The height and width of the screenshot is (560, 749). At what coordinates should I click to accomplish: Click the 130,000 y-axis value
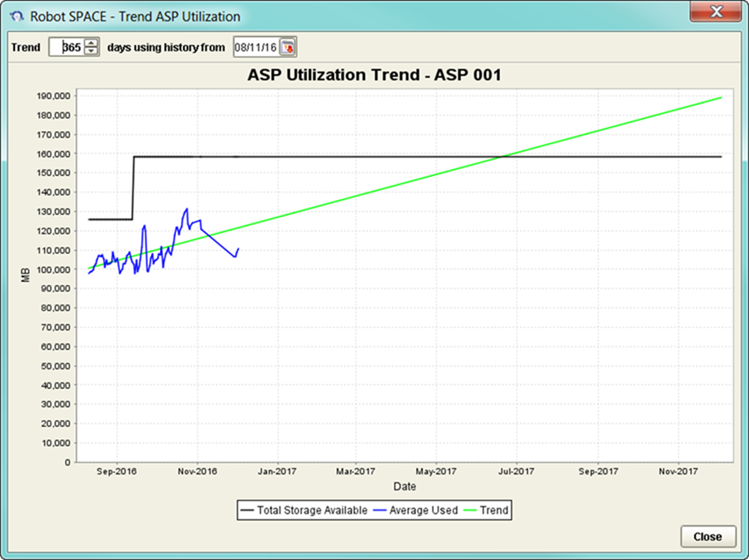54,211
